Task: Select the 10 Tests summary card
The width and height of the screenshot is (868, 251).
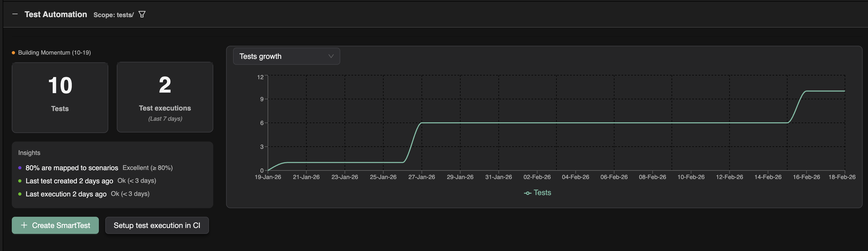Action: pyautogui.click(x=60, y=97)
